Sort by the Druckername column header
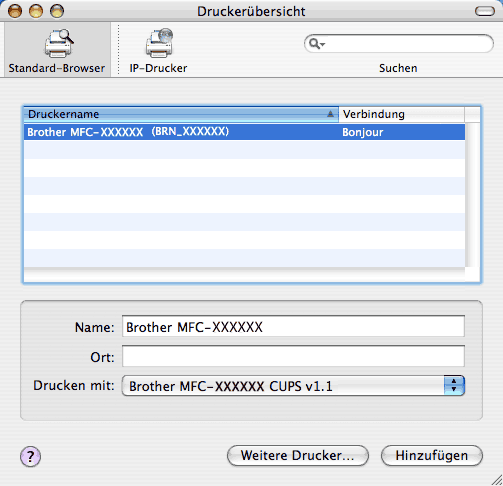 [181, 114]
